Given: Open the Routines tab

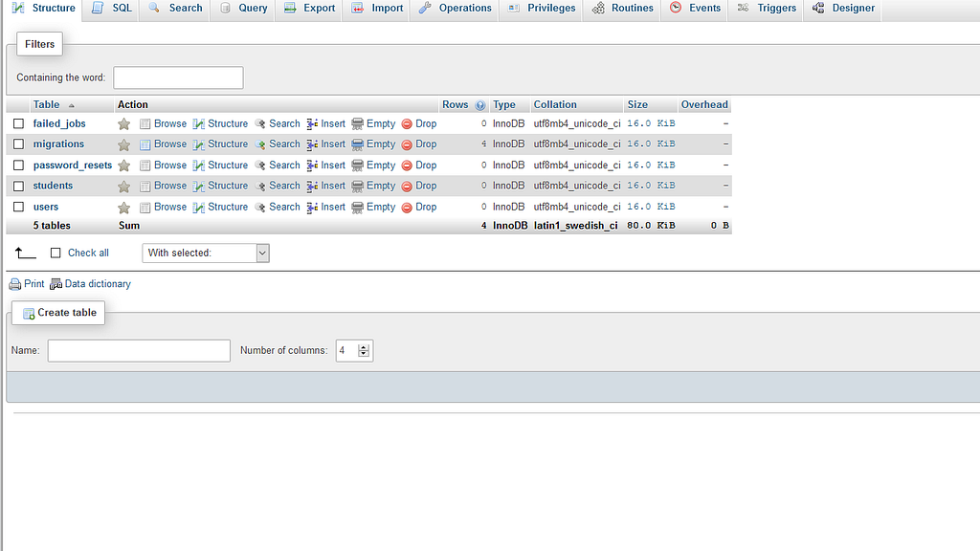Looking at the screenshot, I should [622, 9].
